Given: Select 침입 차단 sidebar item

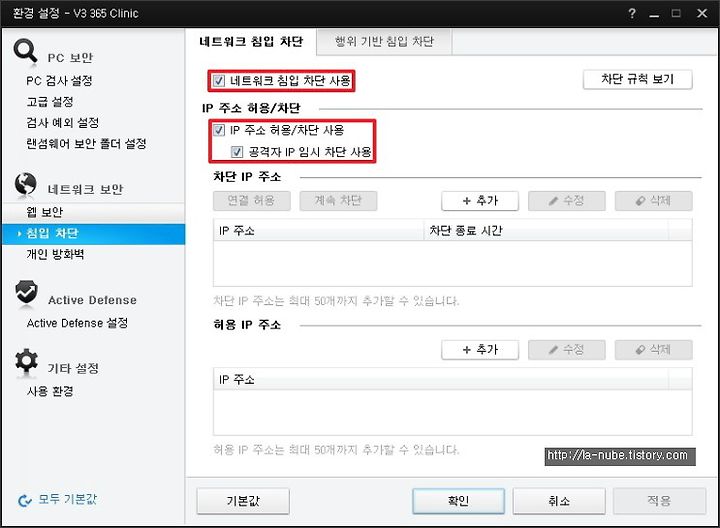Looking at the screenshot, I should (x=94, y=234).
